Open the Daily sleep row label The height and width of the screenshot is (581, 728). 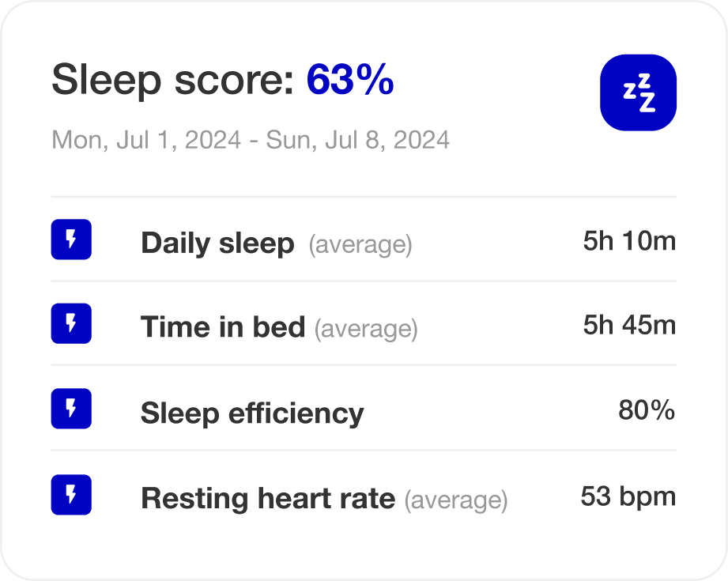click(217, 243)
